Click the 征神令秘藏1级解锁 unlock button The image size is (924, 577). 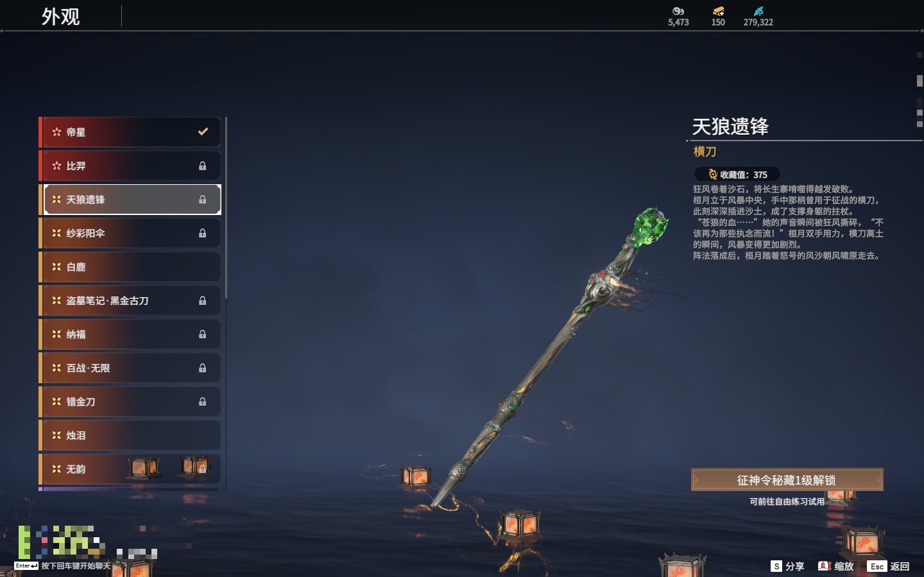click(x=787, y=479)
